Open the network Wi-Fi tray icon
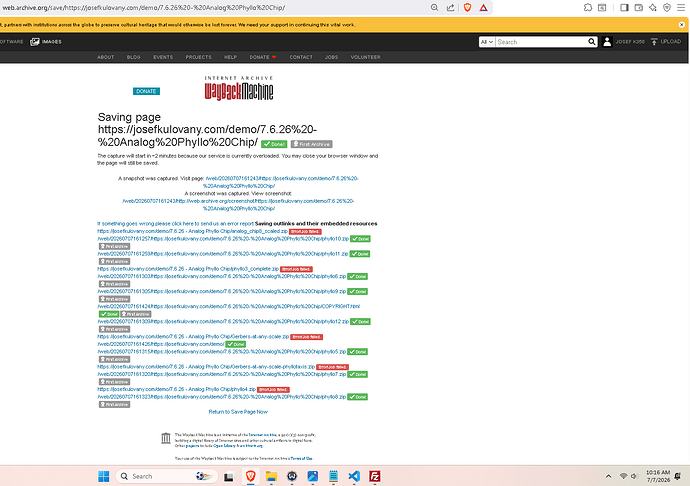This screenshot has width=690, height=486. point(623,476)
